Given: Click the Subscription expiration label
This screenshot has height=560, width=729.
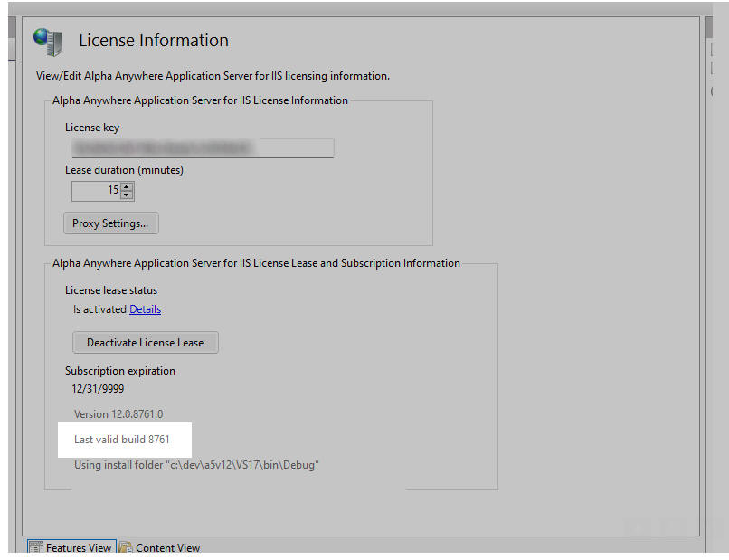Looking at the screenshot, I should (x=120, y=371).
